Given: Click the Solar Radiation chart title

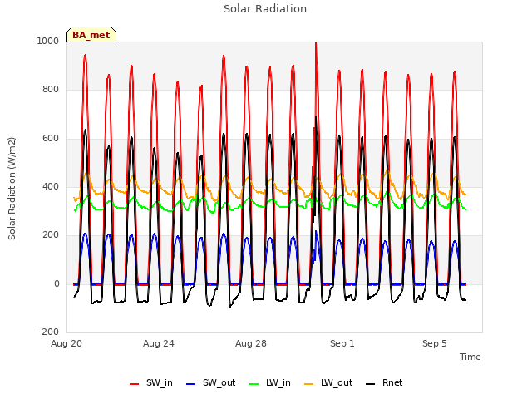Looking at the screenshot, I should 265,9.
